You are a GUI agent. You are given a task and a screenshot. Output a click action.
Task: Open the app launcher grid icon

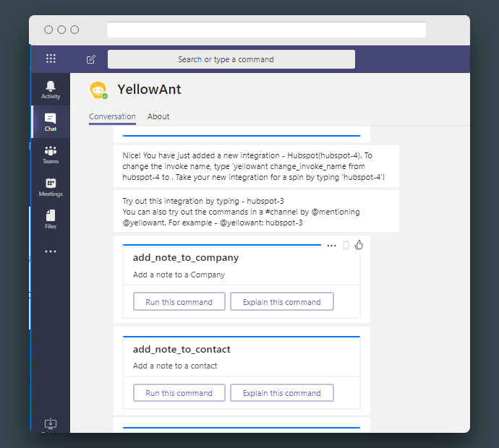tap(51, 59)
